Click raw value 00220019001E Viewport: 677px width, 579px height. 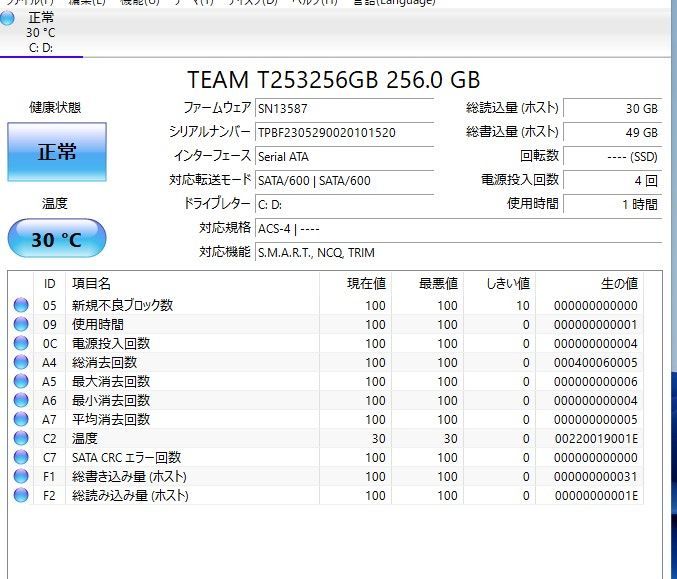pyautogui.click(x=596, y=439)
